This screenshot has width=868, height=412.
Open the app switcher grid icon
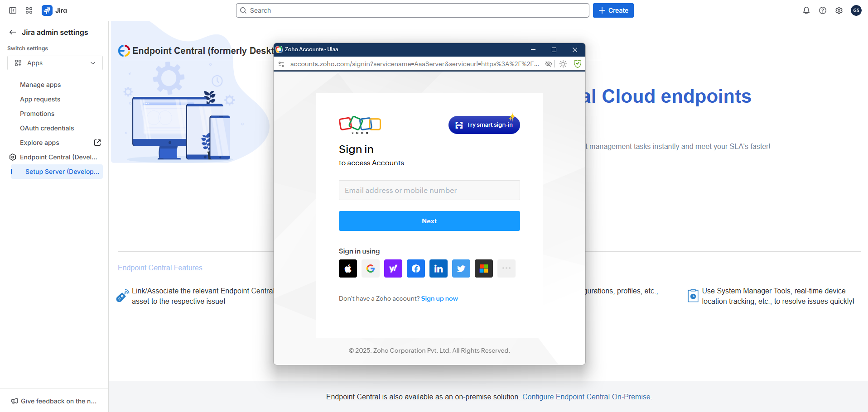coord(29,10)
